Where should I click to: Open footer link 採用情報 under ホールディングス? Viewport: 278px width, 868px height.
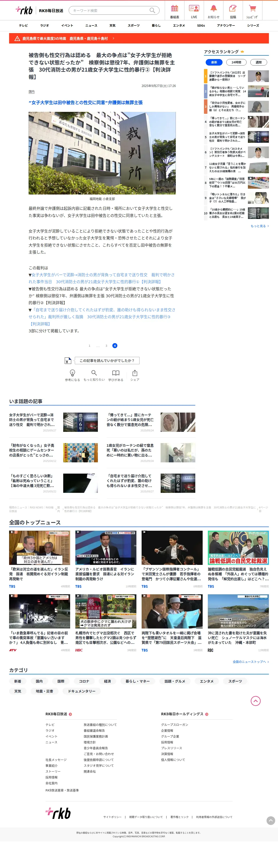tap(167, 742)
